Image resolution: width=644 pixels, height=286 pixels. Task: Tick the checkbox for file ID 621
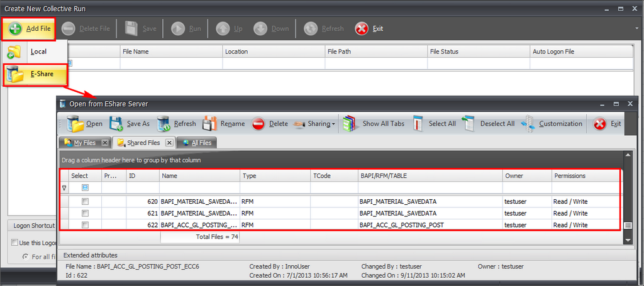click(x=86, y=214)
